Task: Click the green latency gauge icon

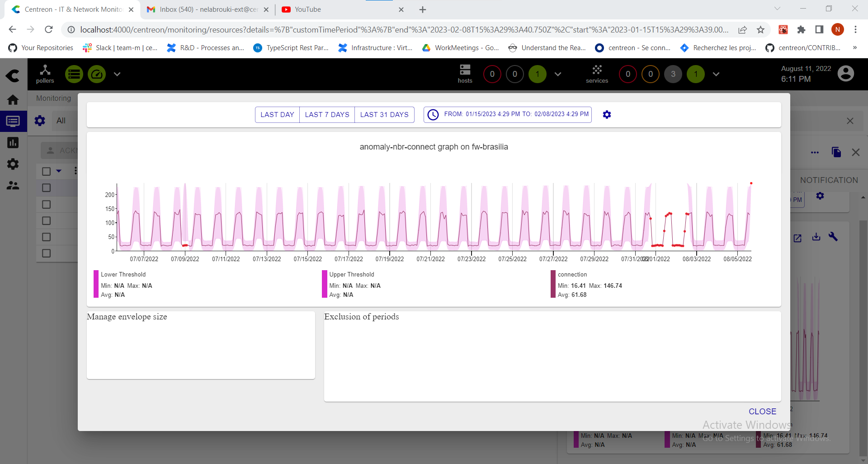Action: click(x=96, y=74)
